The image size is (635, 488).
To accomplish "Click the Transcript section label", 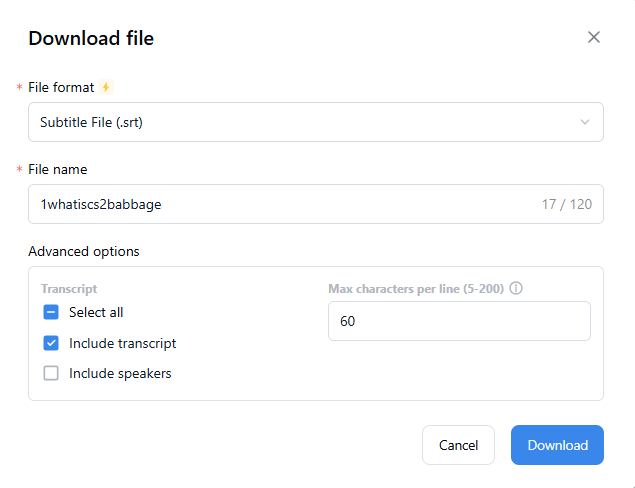I will 69,289.
